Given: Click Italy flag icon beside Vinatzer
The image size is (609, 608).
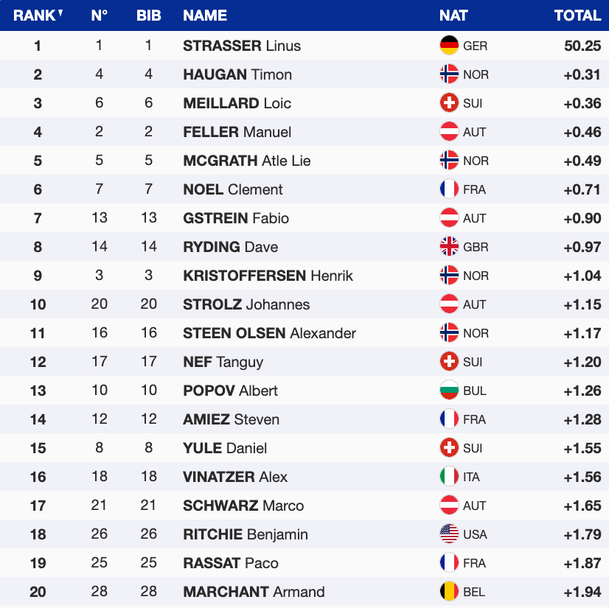Looking at the screenshot, I should tap(449, 477).
